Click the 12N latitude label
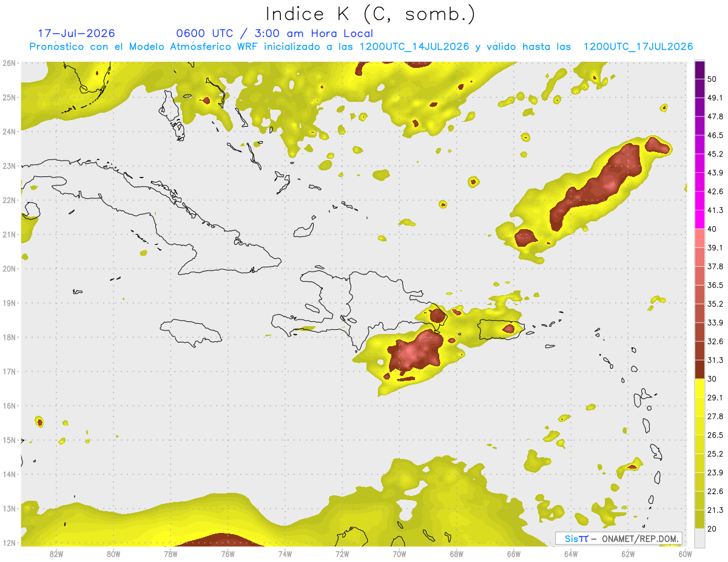 pos(9,543)
